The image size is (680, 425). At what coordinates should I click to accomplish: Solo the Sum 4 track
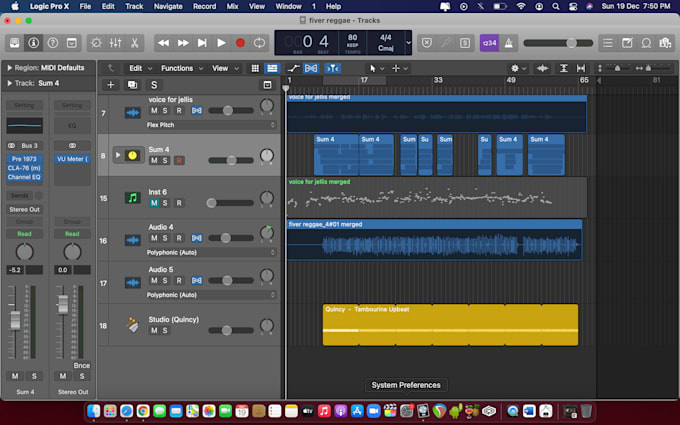point(165,160)
